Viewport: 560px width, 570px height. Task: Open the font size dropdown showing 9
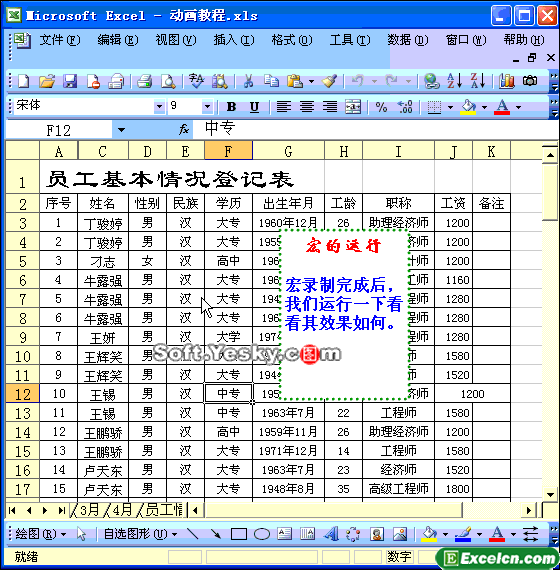(x=207, y=107)
